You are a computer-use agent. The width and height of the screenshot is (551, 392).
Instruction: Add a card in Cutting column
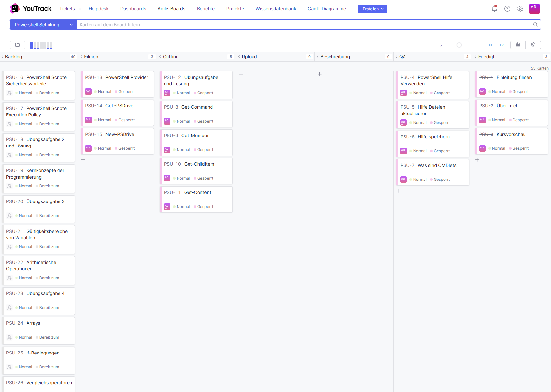[x=162, y=218]
